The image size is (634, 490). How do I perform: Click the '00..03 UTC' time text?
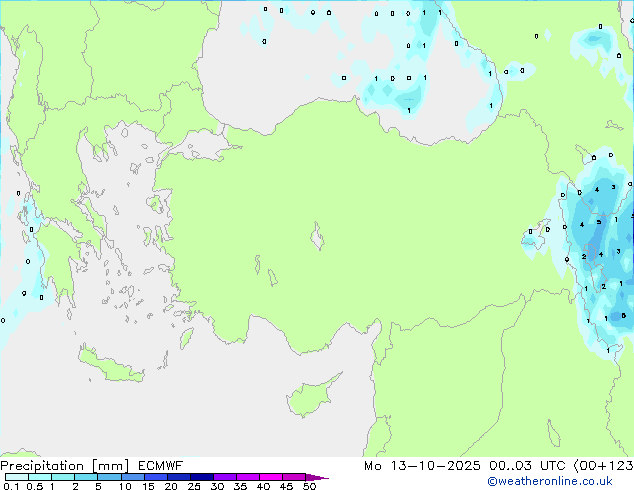pos(527,466)
